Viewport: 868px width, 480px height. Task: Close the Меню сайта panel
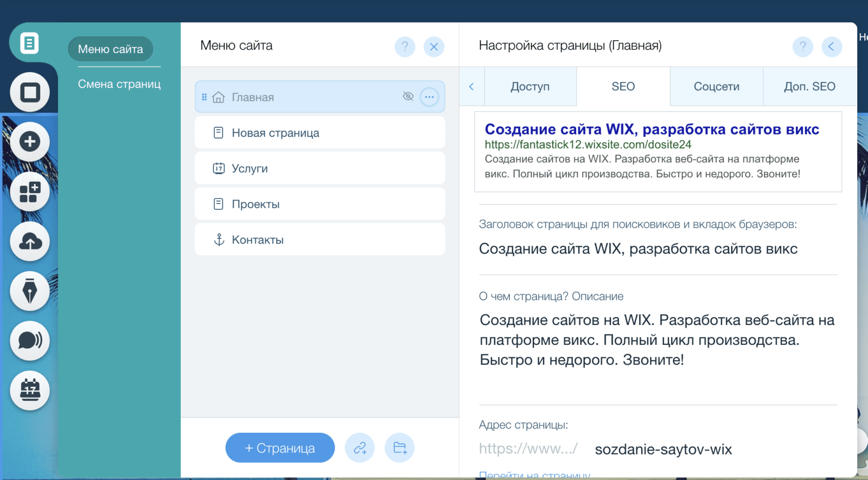coord(434,47)
